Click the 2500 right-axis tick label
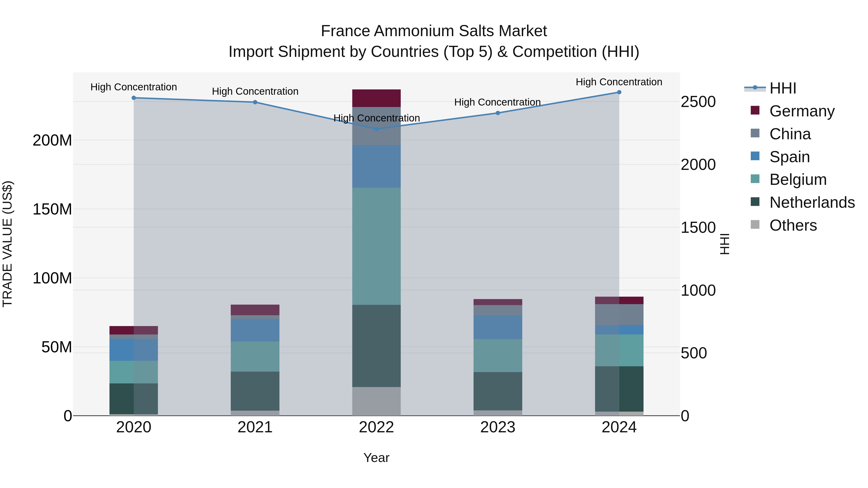 coord(698,102)
